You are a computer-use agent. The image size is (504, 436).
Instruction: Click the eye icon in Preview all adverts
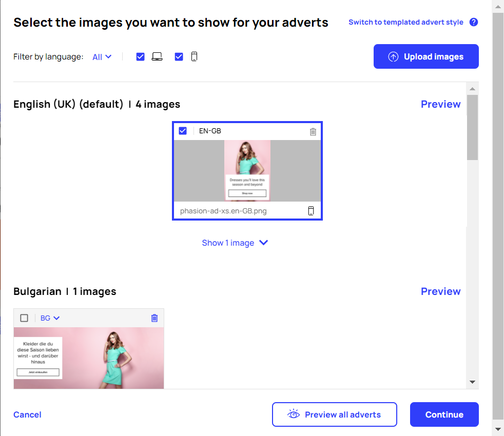click(293, 414)
